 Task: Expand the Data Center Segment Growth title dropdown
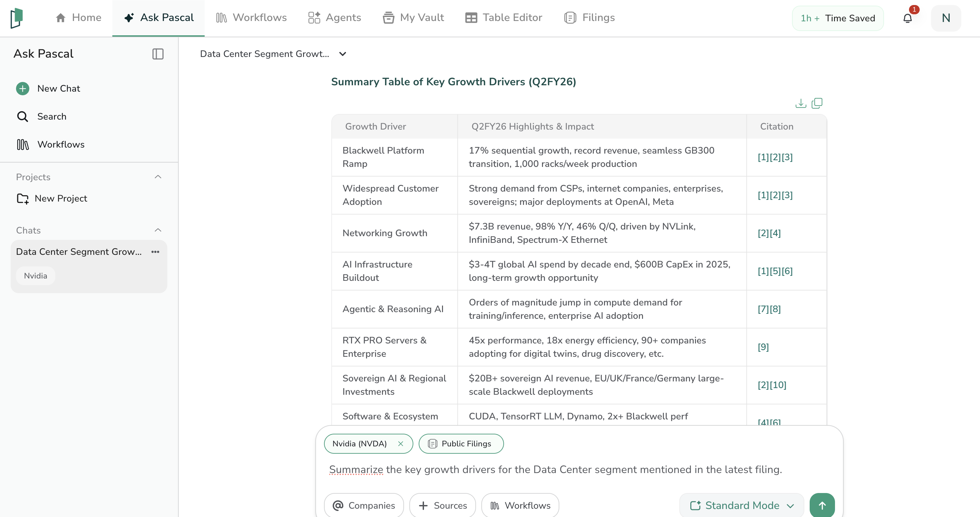click(342, 54)
